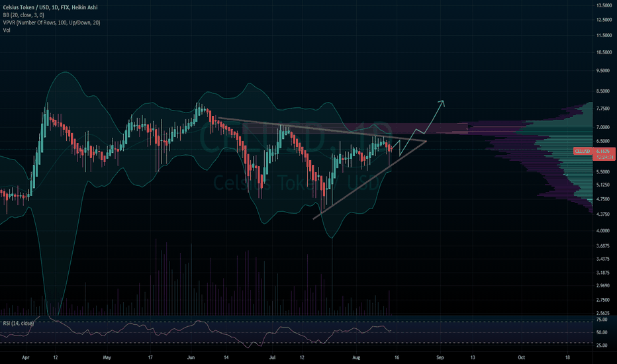The height and width of the screenshot is (364, 617).
Task: Click the 7.0000 price axis label
Action: (604, 127)
